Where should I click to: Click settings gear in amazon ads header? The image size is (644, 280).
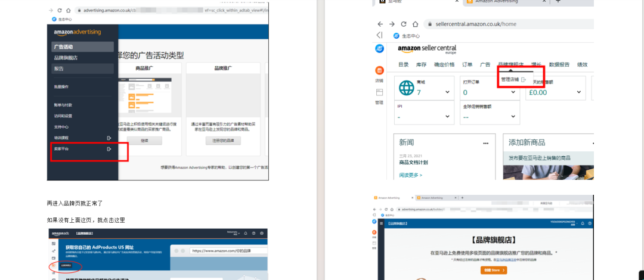pos(262,233)
